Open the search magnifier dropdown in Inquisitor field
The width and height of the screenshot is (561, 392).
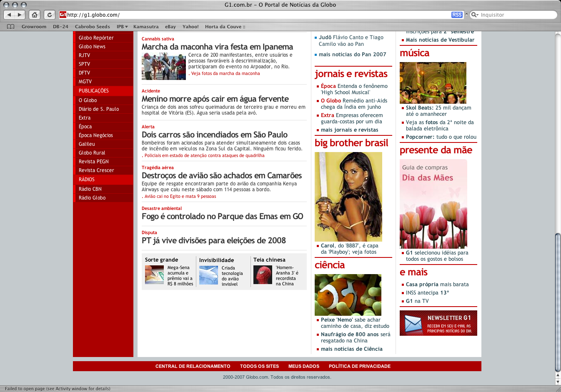pos(475,15)
